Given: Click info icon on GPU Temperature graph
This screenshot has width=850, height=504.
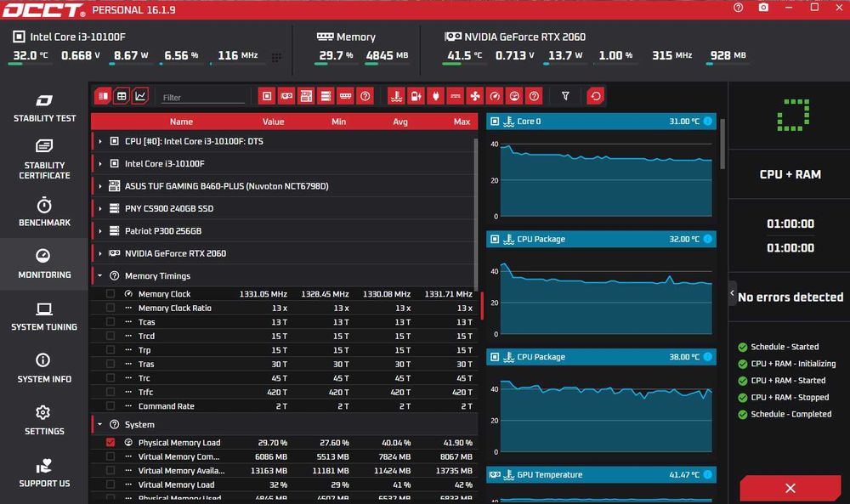Looking at the screenshot, I should tap(707, 475).
